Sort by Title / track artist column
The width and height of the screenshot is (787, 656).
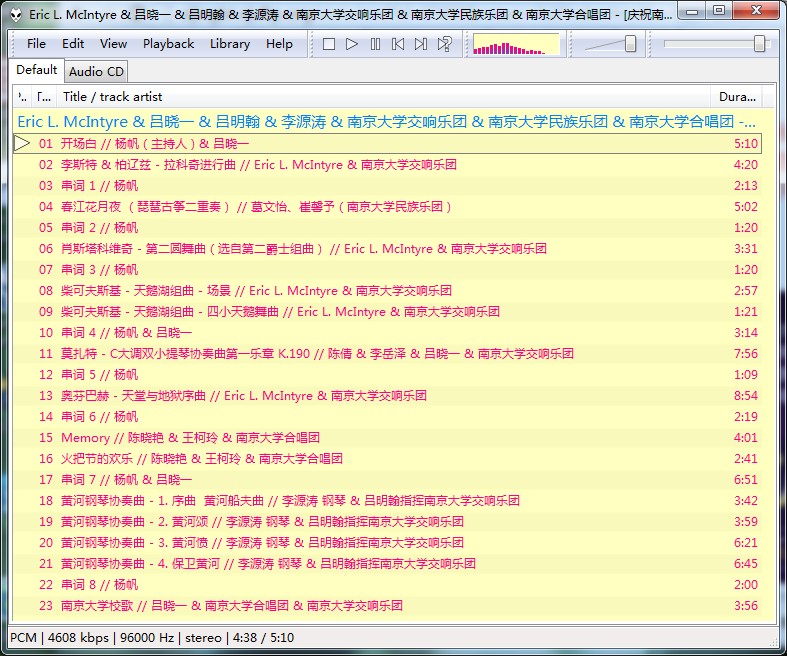(x=112, y=97)
